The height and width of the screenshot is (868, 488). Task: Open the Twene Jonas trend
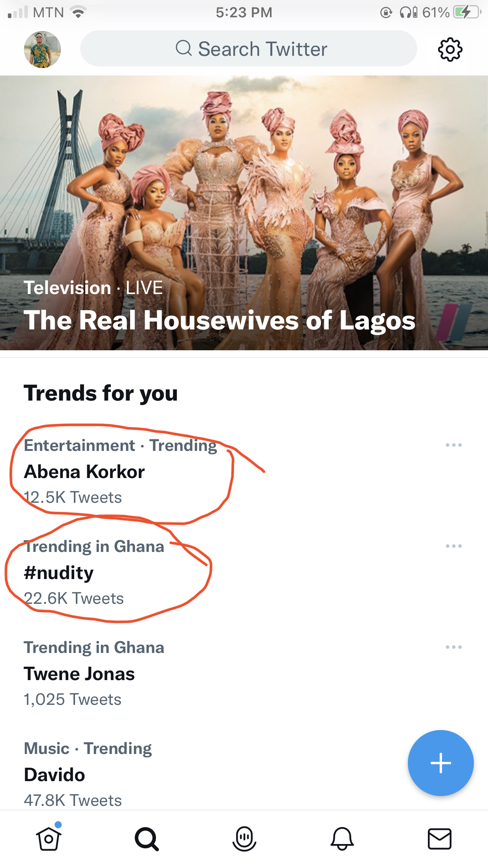[x=79, y=674]
